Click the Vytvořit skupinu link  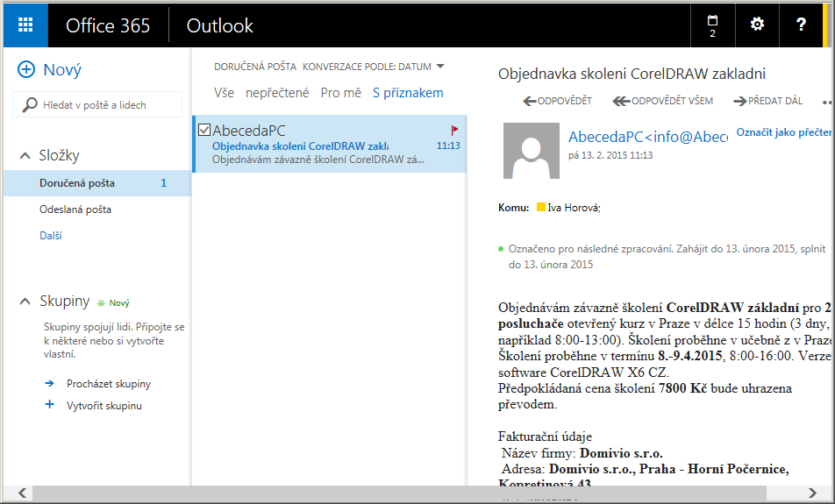point(104,406)
